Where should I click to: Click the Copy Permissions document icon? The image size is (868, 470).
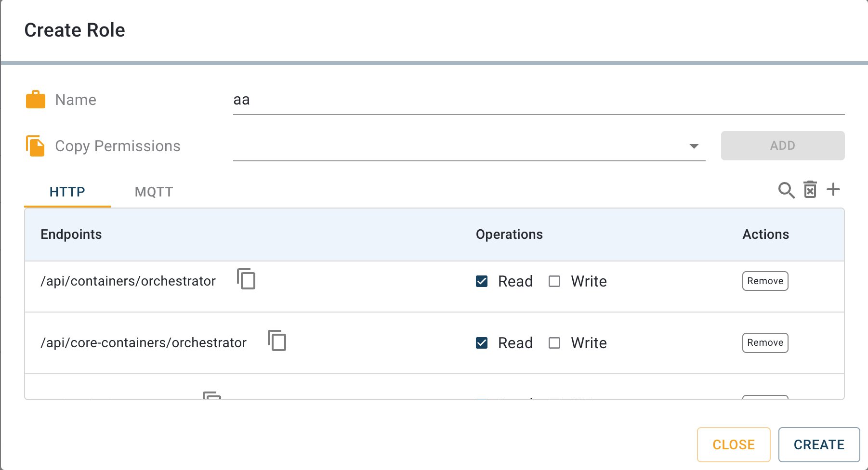point(35,146)
